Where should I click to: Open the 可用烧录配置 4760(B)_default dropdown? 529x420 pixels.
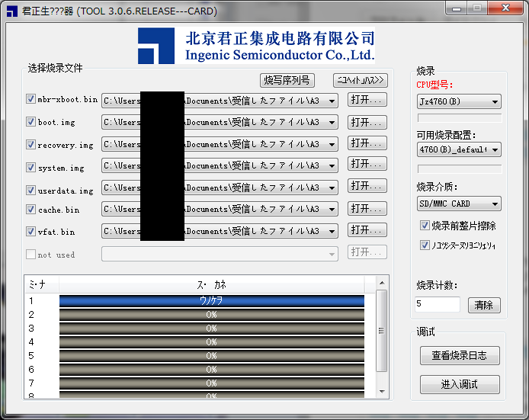(x=459, y=149)
